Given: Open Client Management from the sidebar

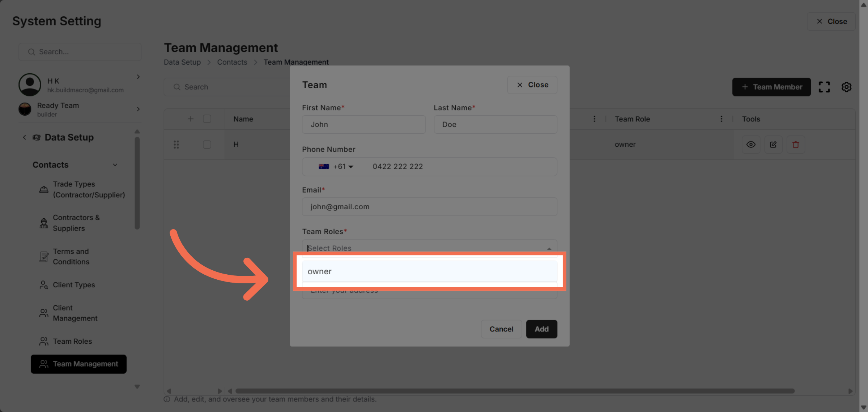Looking at the screenshot, I should coord(76,313).
